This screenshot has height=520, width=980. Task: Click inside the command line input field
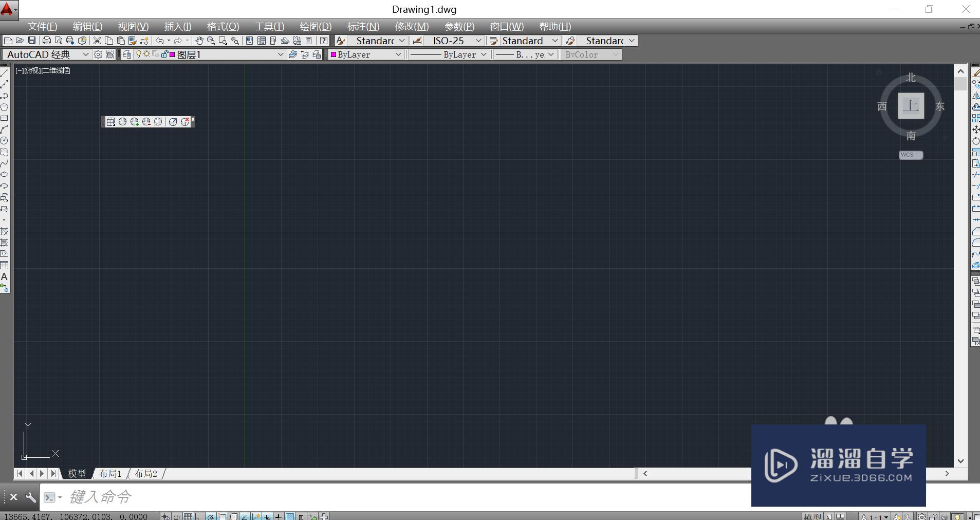point(206,497)
